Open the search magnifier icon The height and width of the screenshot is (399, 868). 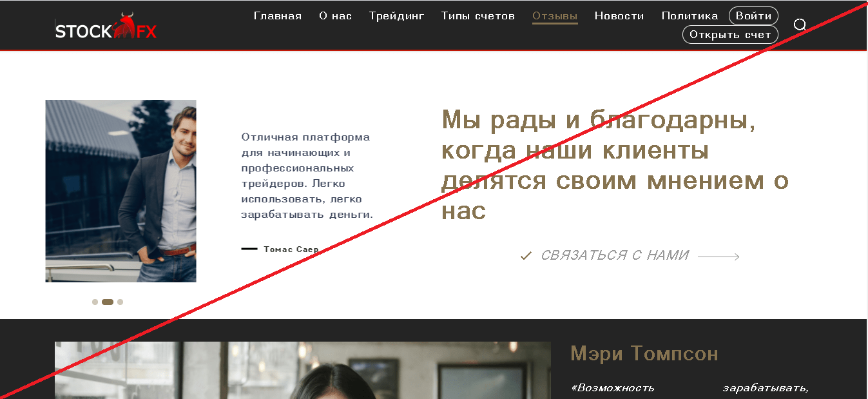coord(800,25)
